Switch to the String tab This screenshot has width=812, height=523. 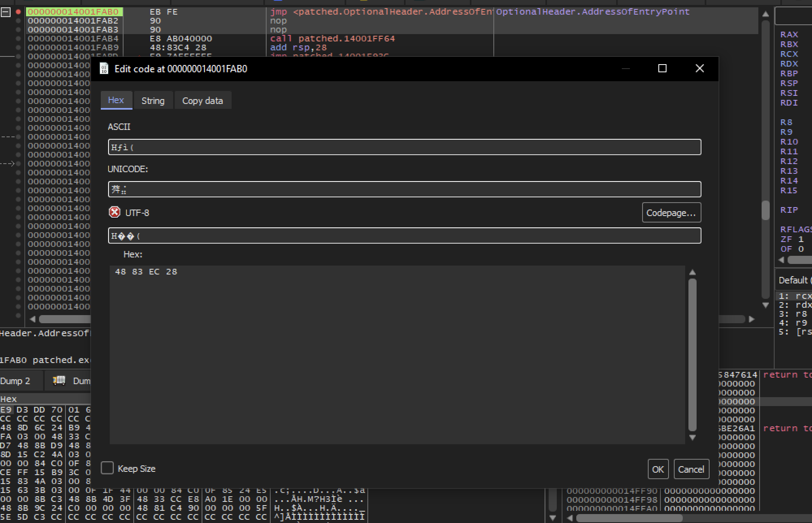click(153, 101)
